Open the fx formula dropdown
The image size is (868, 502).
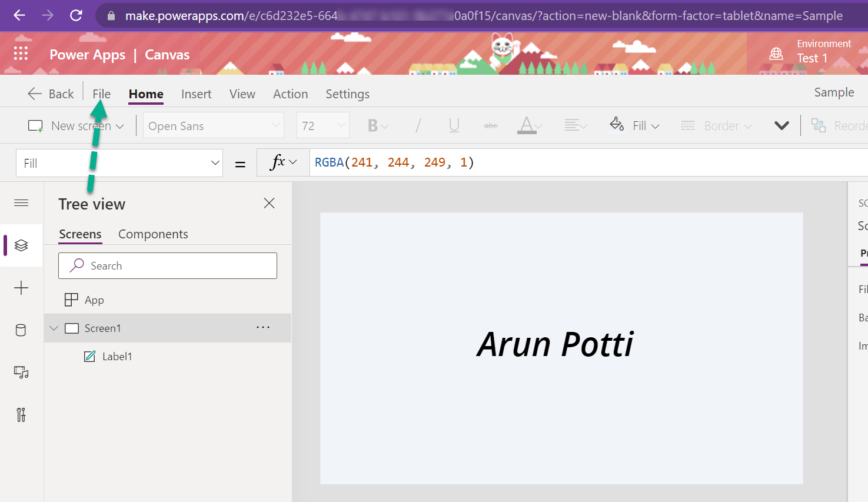click(x=283, y=162)
